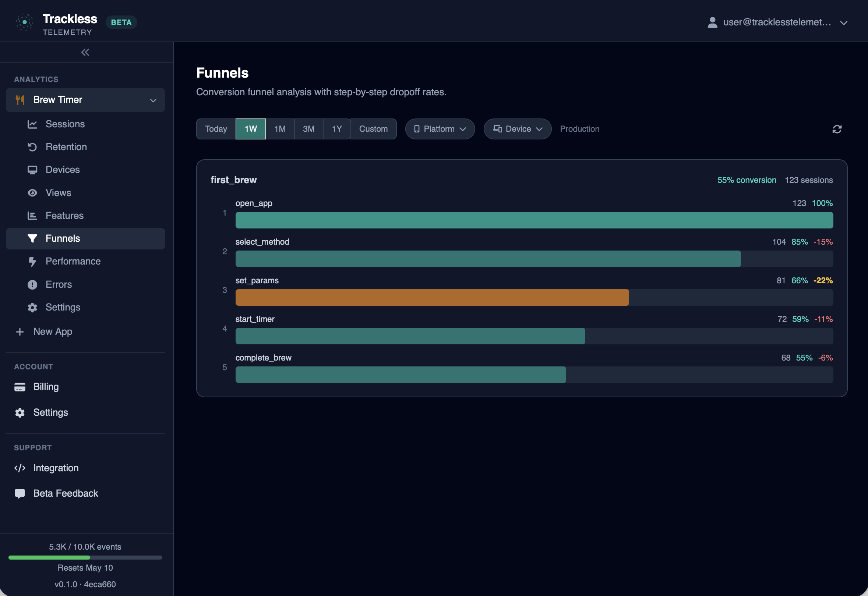Open Billing in the Account section
868x596 pixels.
point(85,387)
